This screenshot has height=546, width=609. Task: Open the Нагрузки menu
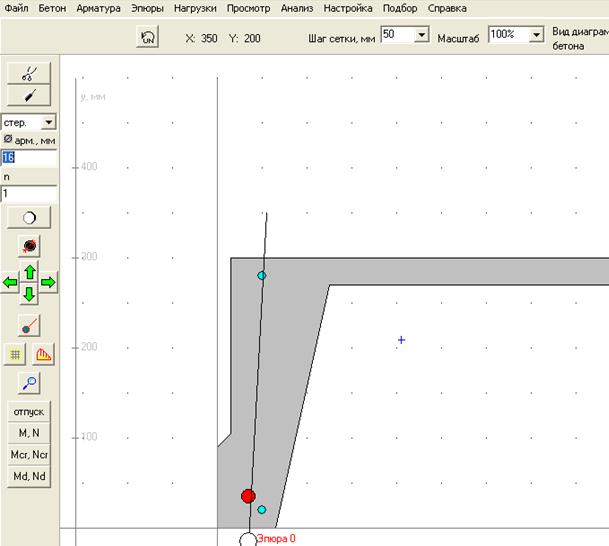(195, 8)
